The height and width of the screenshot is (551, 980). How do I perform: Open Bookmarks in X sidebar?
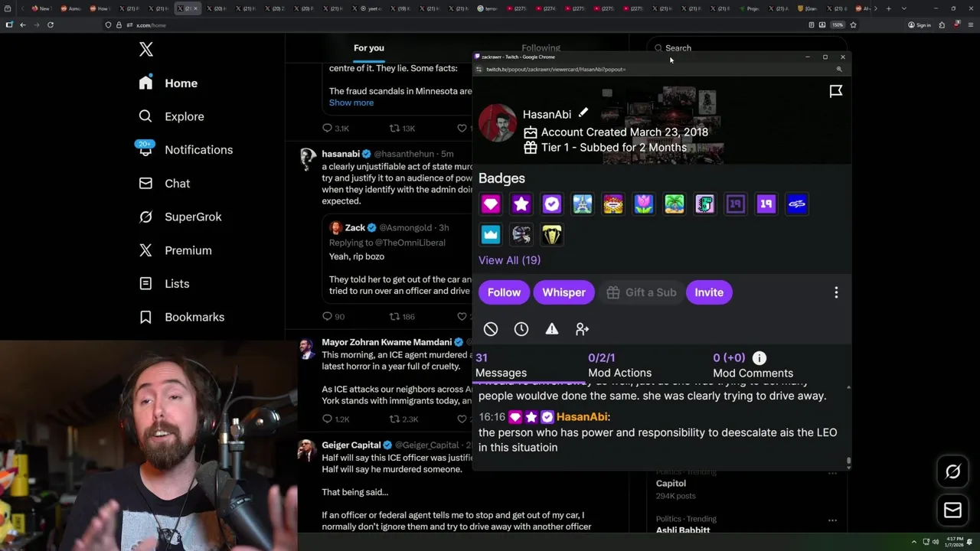pos(181,317)
